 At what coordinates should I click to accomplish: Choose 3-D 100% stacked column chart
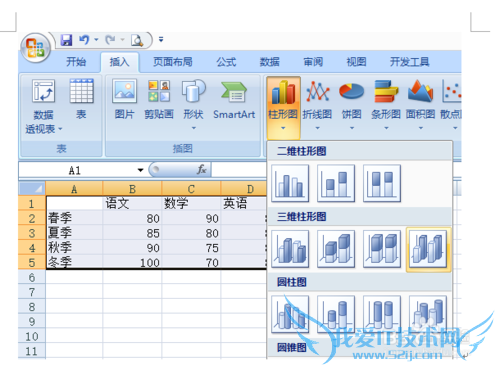click(x=382, y=249)
